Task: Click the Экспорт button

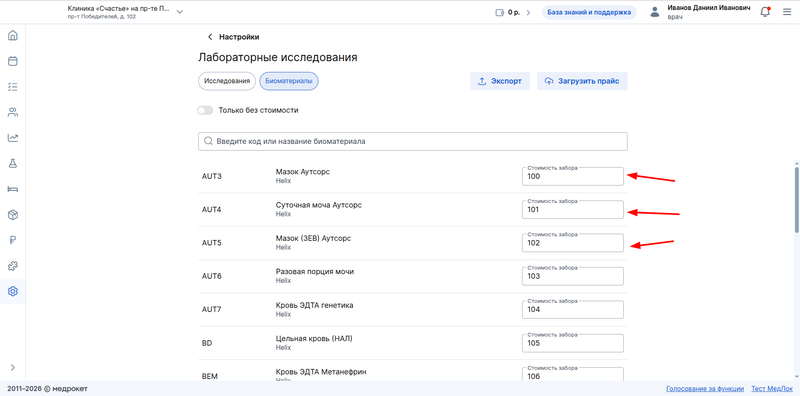Action: [500, 81]
